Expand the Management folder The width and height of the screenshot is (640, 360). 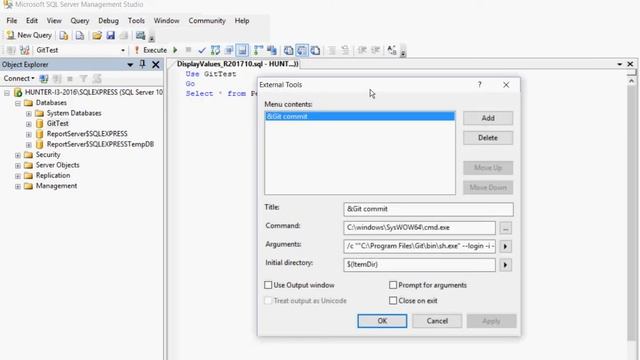click(18, 187)
